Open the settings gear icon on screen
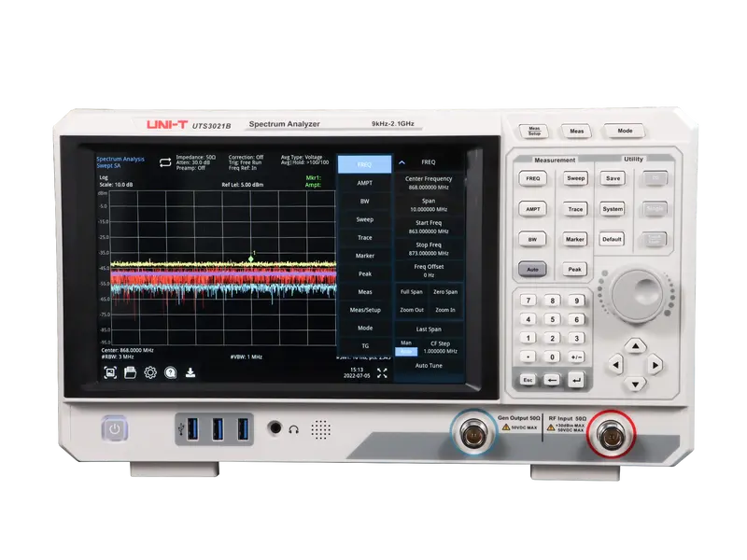Screen dimensions: 747x560 pos(150,372)
